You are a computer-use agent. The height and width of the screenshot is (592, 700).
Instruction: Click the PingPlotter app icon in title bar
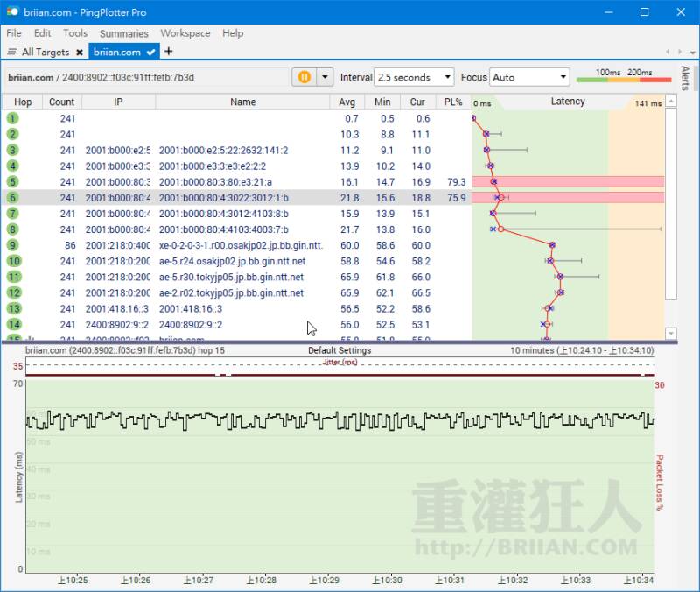click(x=12, y=11)
